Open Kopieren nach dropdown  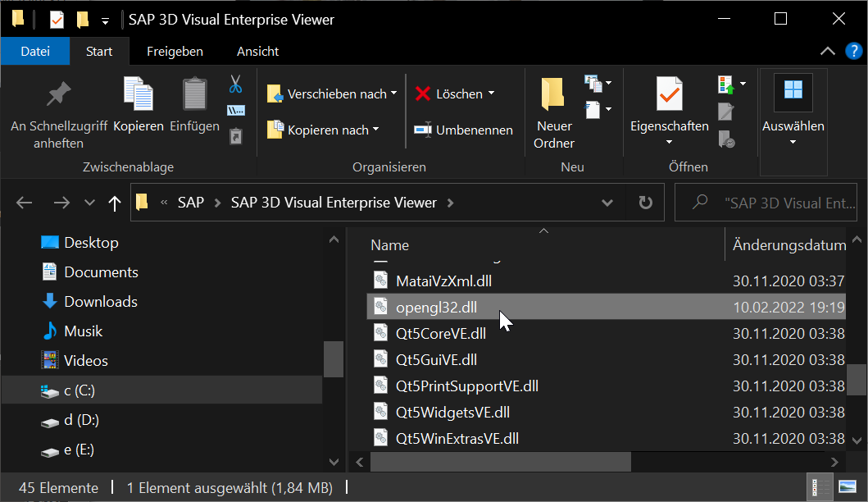click(x=323, y=130)
